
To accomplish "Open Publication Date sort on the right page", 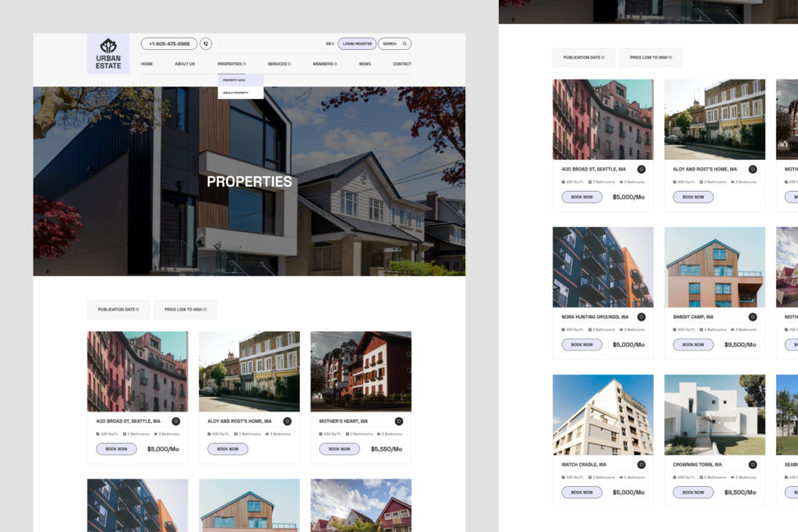I will click(584, 58).
